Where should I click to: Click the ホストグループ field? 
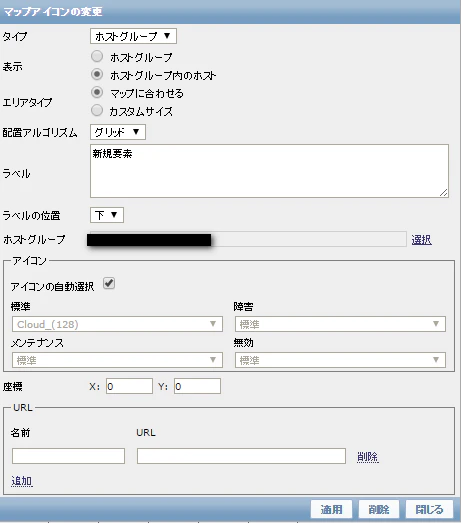pos(248,239)
